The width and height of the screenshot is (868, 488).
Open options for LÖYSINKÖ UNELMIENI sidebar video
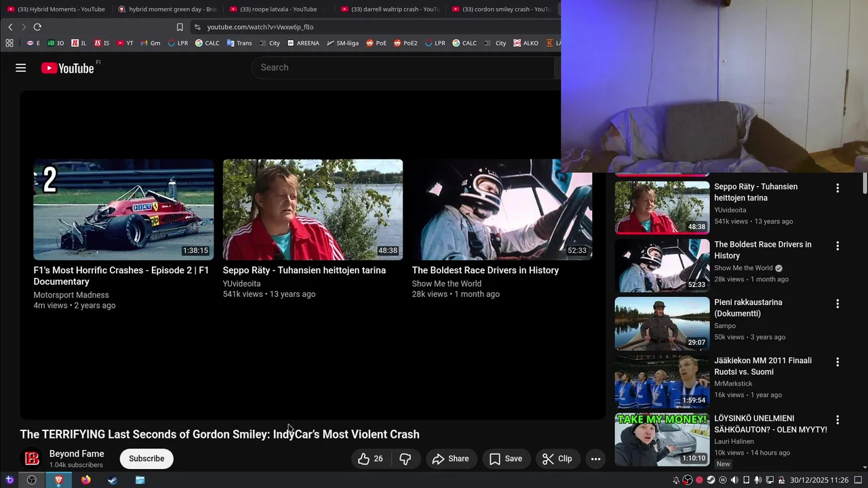[837, 420]
